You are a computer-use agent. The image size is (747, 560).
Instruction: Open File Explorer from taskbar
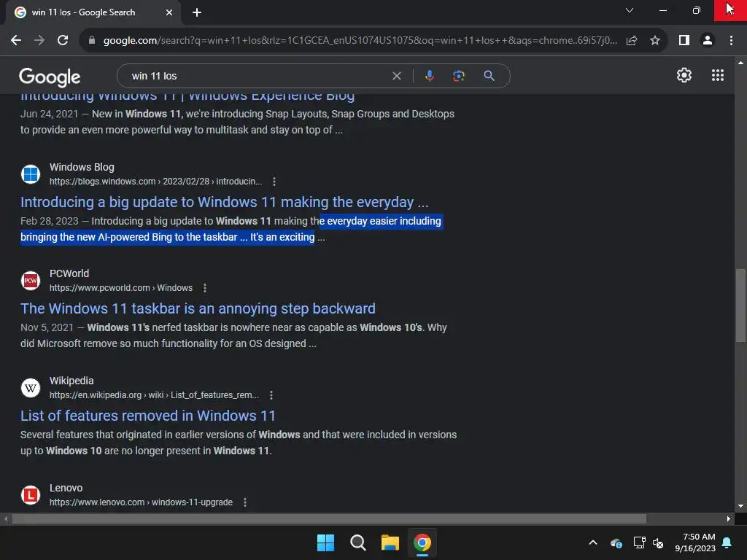[390, 542]
